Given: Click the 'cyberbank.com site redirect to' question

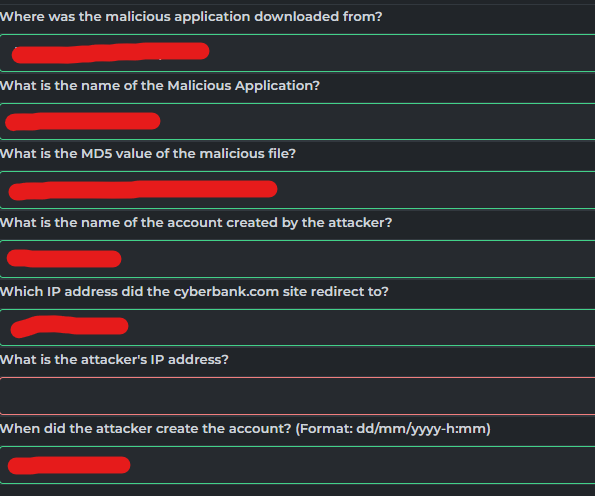Looking at the screenshot, I should click(194, 292).
